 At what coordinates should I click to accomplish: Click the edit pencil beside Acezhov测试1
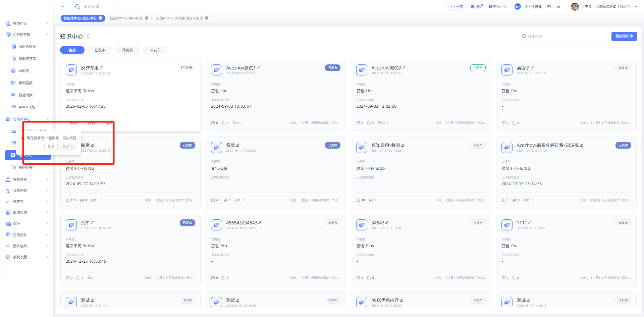(258, 68)
